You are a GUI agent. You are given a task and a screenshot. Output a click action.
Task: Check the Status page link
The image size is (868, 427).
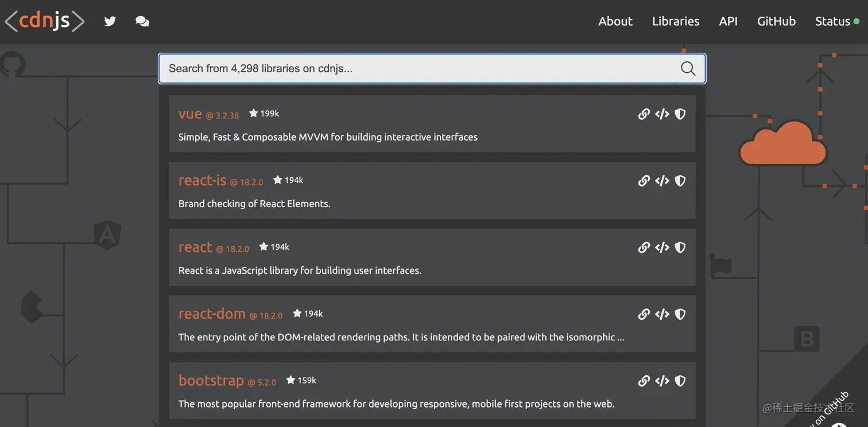coord(833,21)
